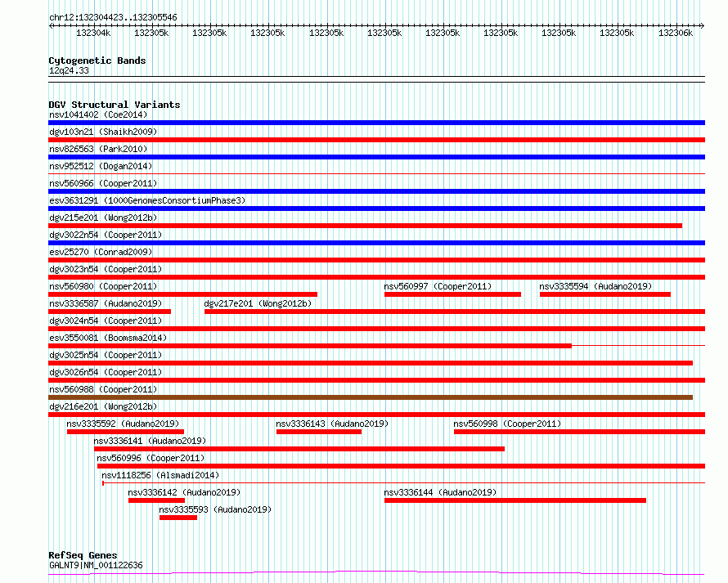This screenshot has width=728, height=583.
Task: Open nsv560980 (Cooper2011) variant
Action: (103, 286)
